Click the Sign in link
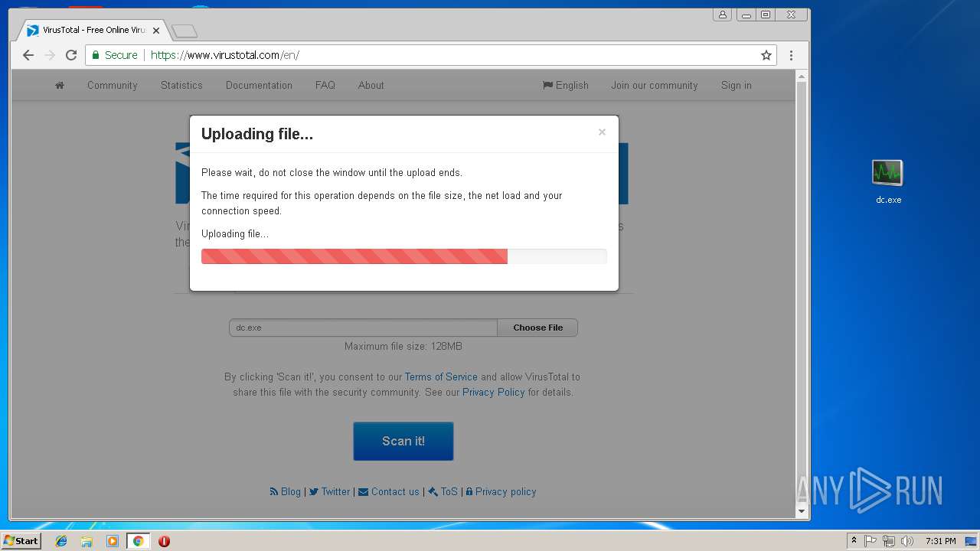980x551 pixels. 737,85
